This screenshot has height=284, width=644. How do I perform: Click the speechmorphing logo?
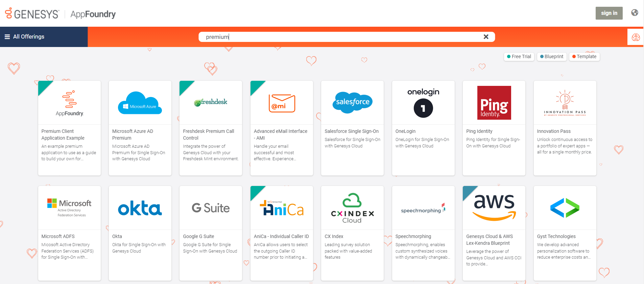(x=423, y=209)
